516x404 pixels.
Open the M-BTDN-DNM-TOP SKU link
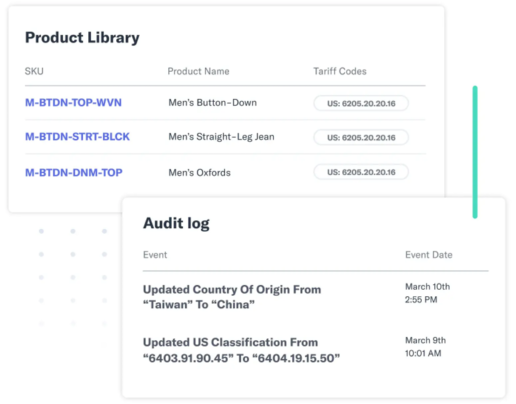click(74, 173)
